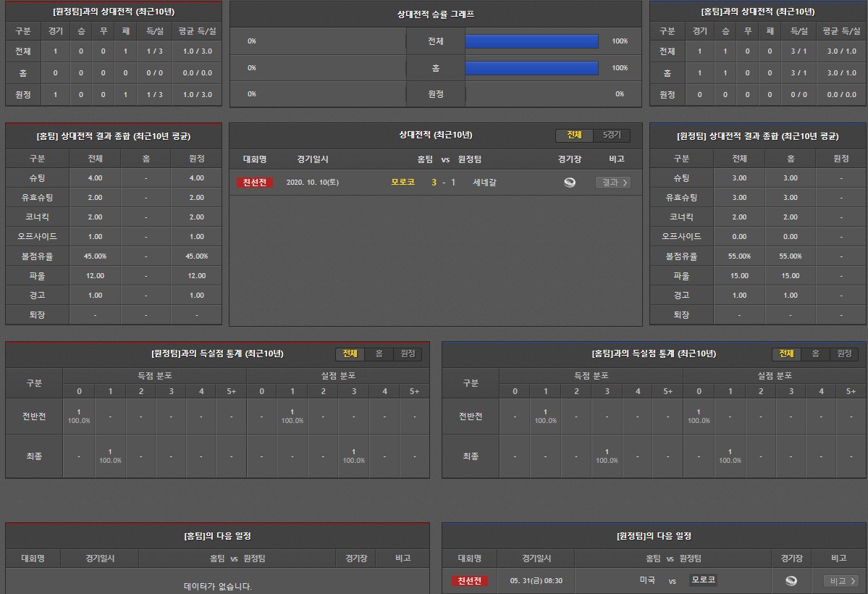Click the stadium icon in the 미국 vs 모로코 row
The image size is (868, 594).
coord(791,580)
